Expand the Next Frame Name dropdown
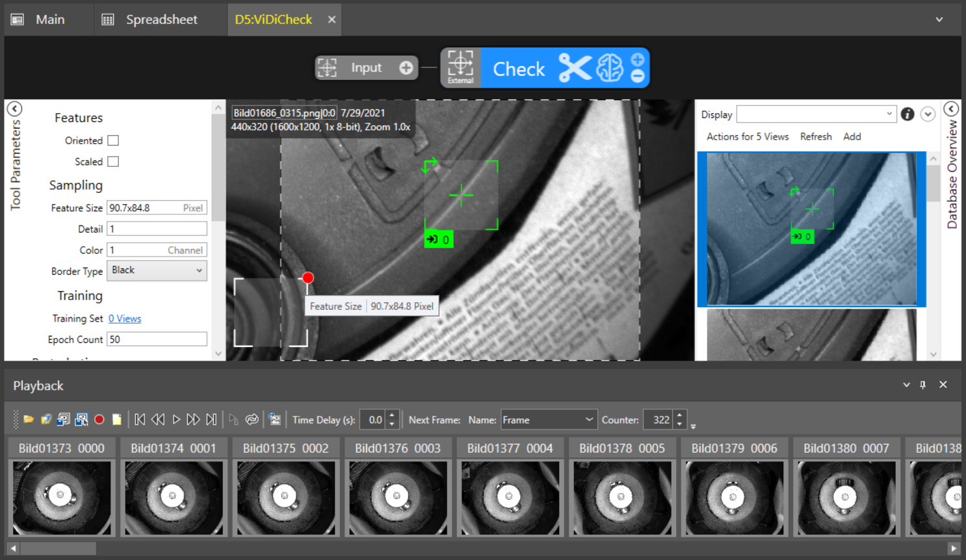The image size is (966, 560). pyautogui.click(x=548, y=420)
